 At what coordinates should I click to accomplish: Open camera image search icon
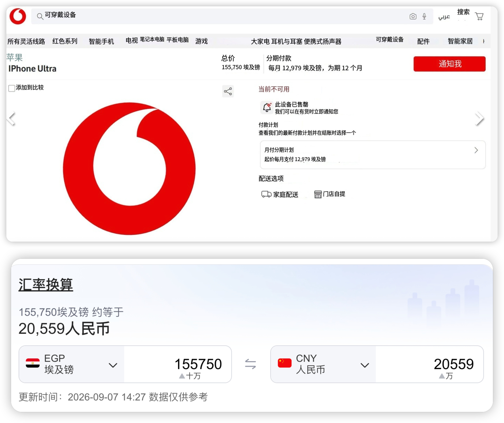(x=413, y=16)
